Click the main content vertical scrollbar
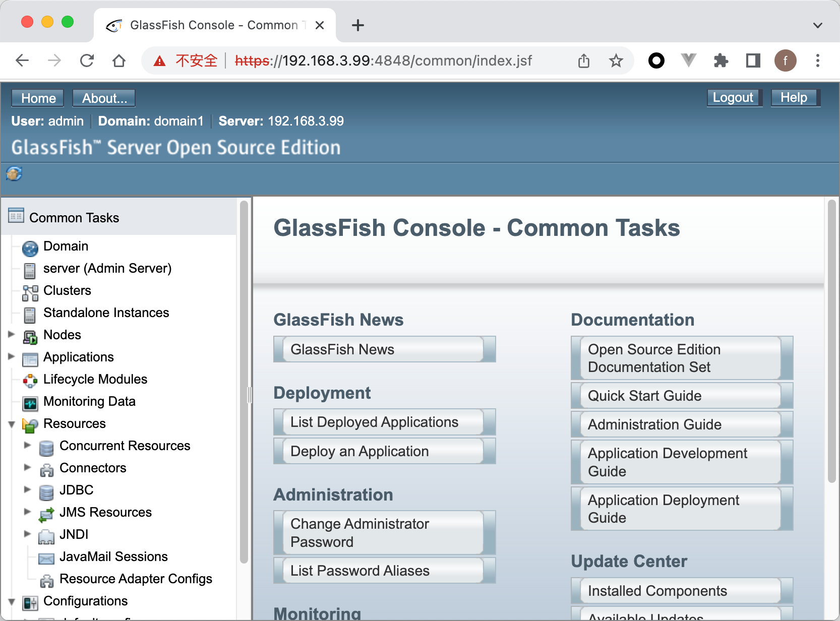The width and height of the screenshot is (840, 621). click(831, 343)
